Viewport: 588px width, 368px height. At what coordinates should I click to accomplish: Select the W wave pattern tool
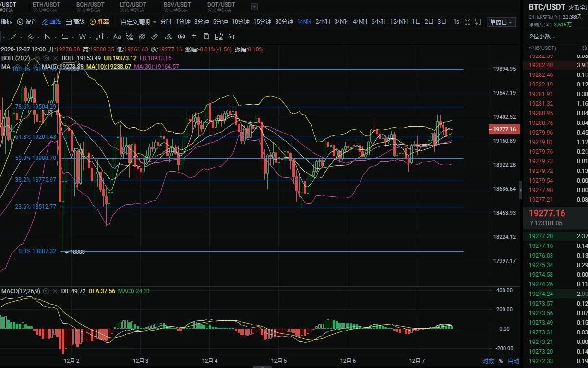tap(83, 37)
